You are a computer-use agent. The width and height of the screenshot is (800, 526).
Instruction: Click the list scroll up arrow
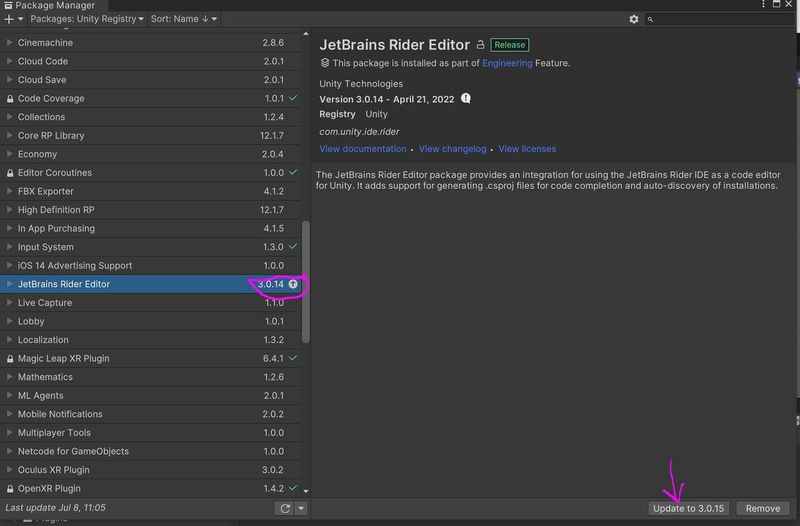pos(306,34)
